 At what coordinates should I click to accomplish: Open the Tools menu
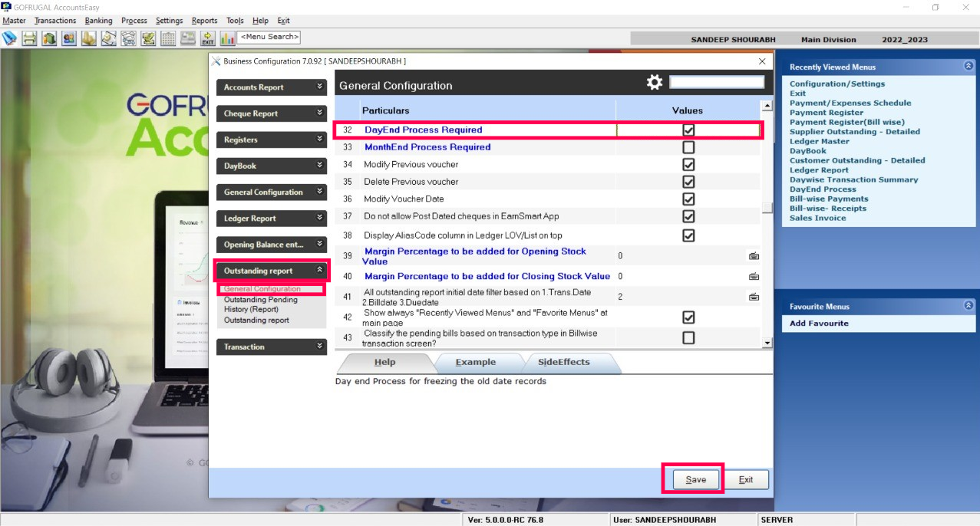(235, 21)
